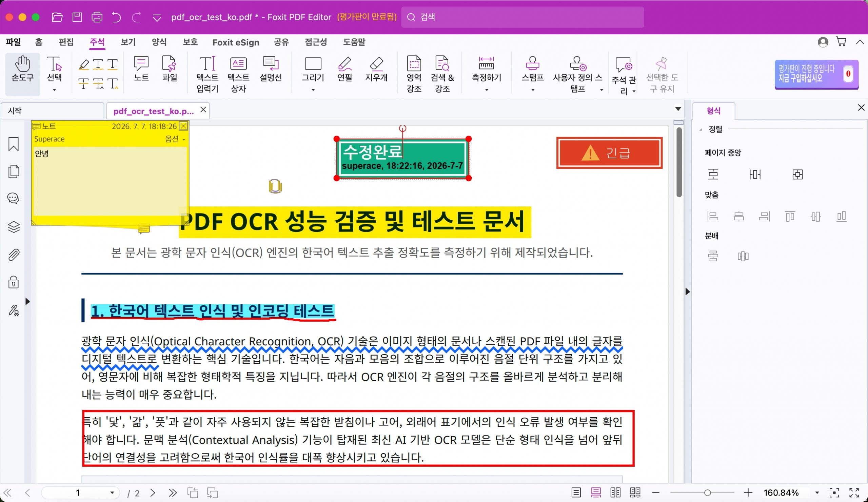The height and width of the screenshot is (502, 868).
Task: Switch to the 홈 ribbon tab
Action: coord(39,42)
